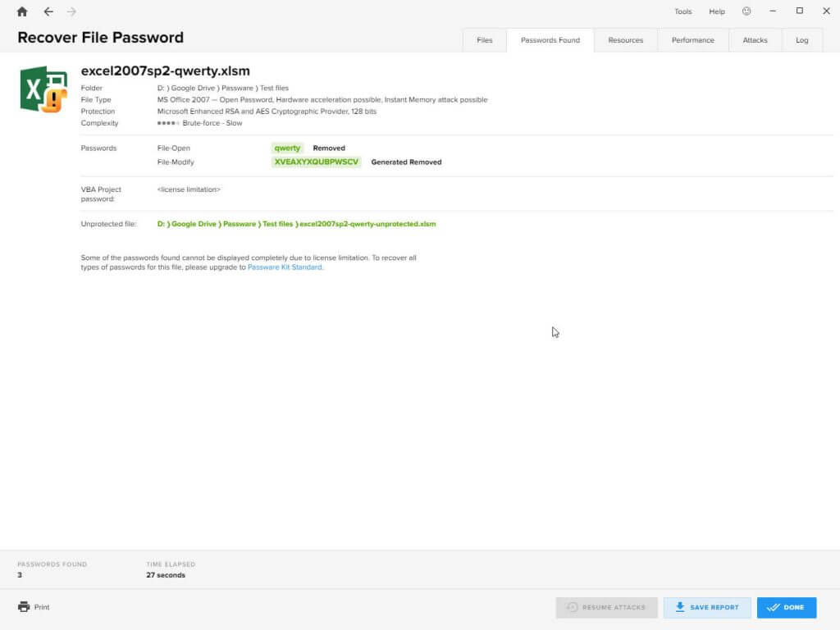This screenshot has width=840, height=630.
Task: Open the Help menu
Action: point(717,11)
